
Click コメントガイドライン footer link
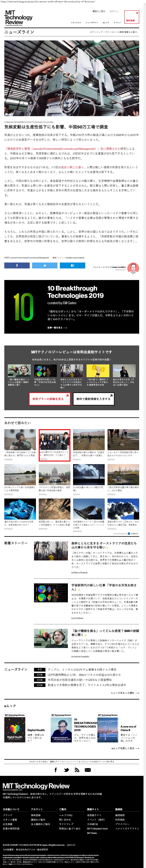coord(127,828)
